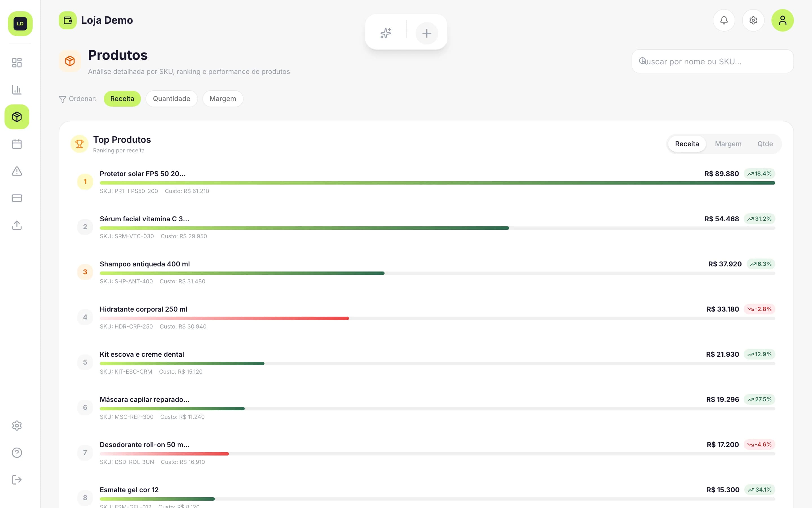This screenshot has height=508, width=812.
Task: Open the bar chart analytics sidebar icon
Action: [17, 90]
